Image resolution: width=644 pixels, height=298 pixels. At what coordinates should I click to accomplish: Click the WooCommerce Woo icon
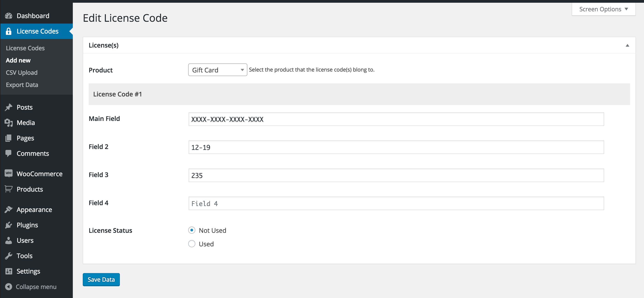pos(9,173)
